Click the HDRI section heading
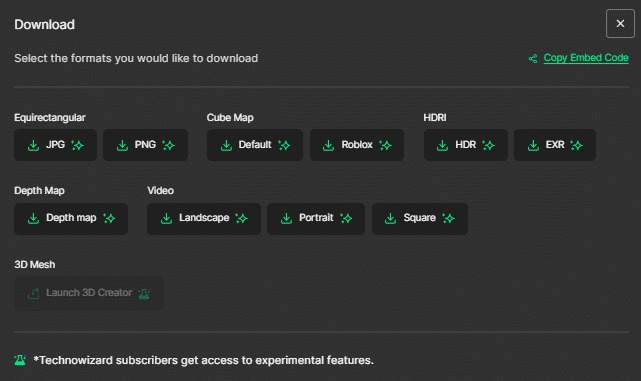Image resolution: width=641 pixels, height=381 pixels. pyautogui.click(x=435, y=118)
